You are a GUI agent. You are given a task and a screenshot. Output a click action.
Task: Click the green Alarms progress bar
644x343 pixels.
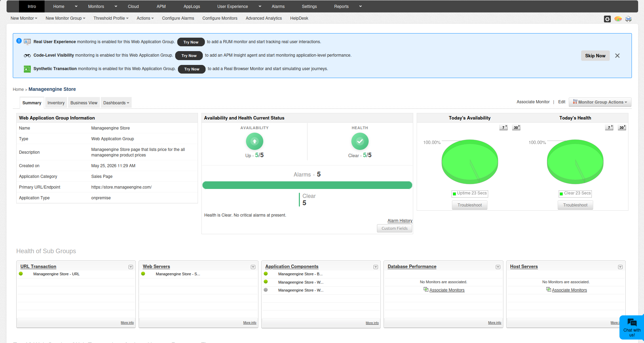tap(307, 185)
